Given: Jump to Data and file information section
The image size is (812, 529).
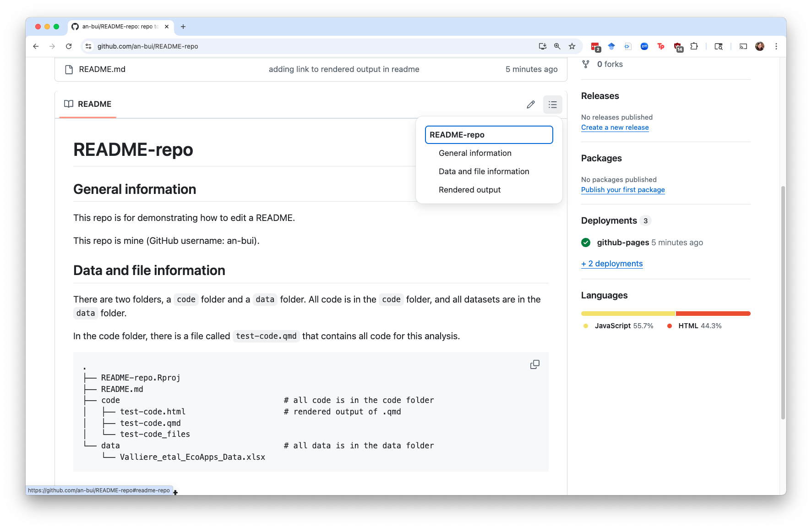Looking at the screenshot, I should tap(484, 171).
